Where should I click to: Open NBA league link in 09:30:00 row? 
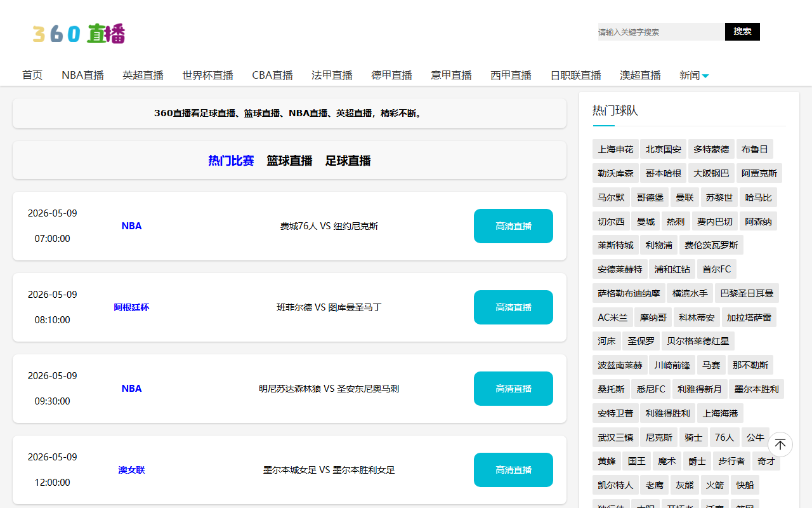point(131,389)
